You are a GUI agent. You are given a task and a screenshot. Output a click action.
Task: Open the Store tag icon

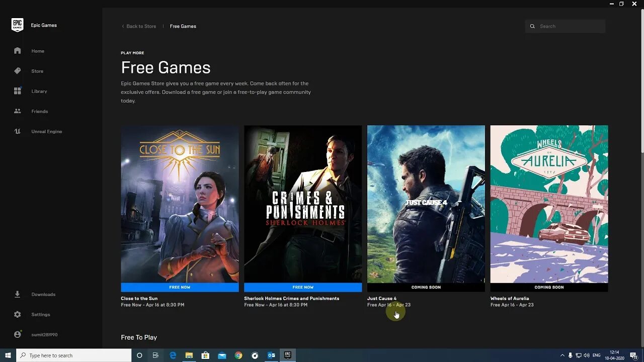18,71
